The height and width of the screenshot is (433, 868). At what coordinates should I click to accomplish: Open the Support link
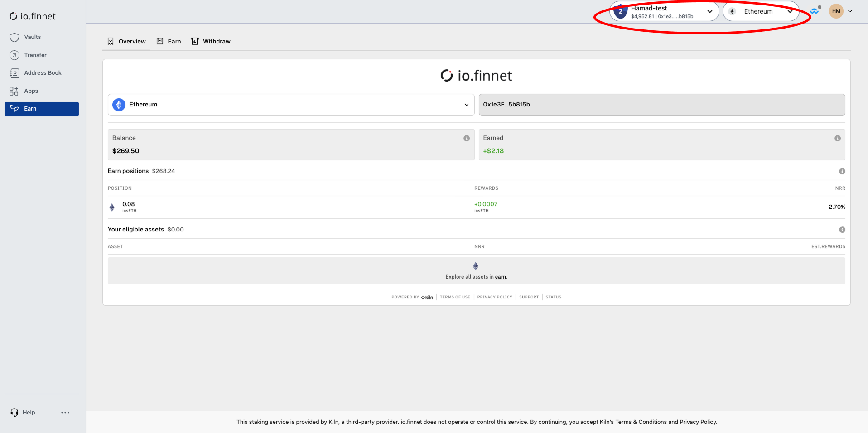click(529, 297)
